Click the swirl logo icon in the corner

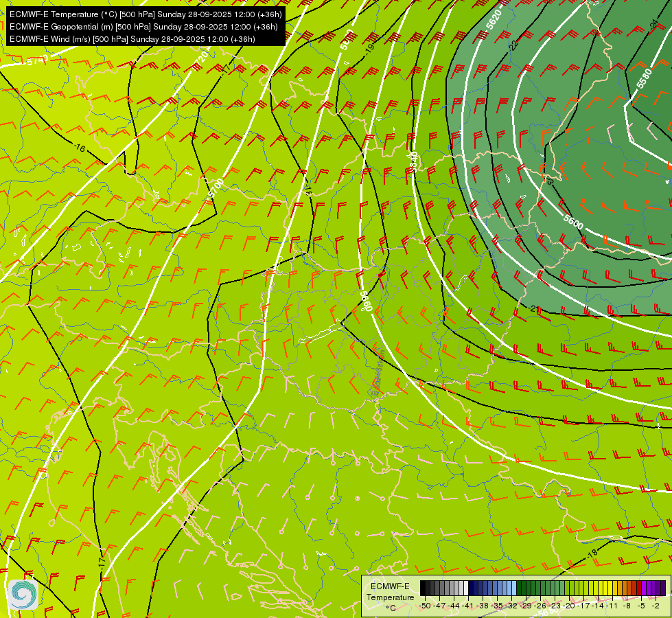coord(23,595)
